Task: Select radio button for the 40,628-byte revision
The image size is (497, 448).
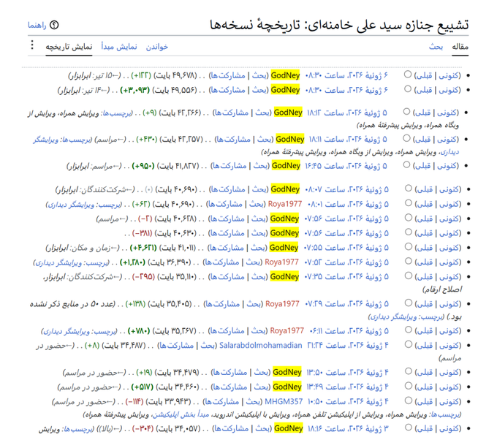Action: pyautogui.click(x=409, y=218)
